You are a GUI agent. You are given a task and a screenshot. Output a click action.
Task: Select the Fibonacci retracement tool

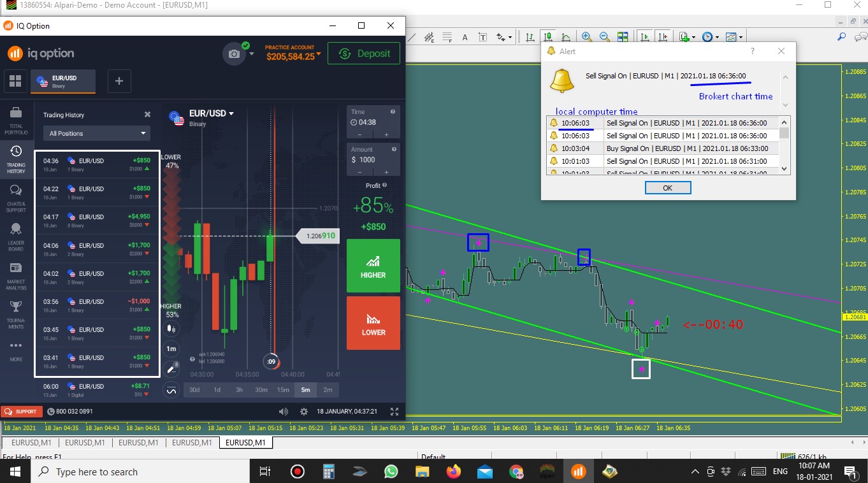447,37
